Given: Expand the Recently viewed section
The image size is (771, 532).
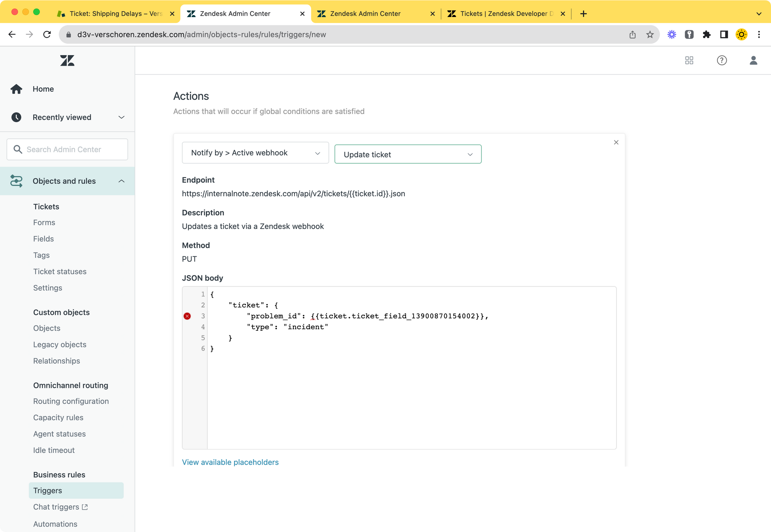Looking at the screenshot, I should 121,117.
